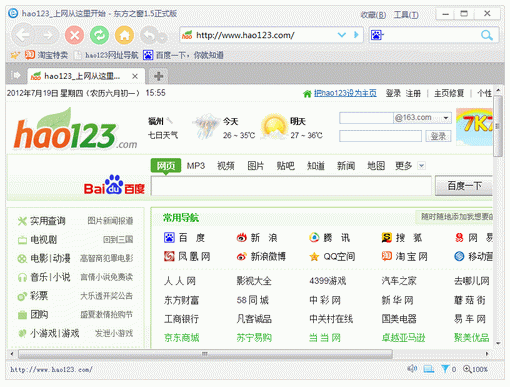Click the 100% zoom control in status bar
Screen dimensions: 510x387
[x=475, y=369]
